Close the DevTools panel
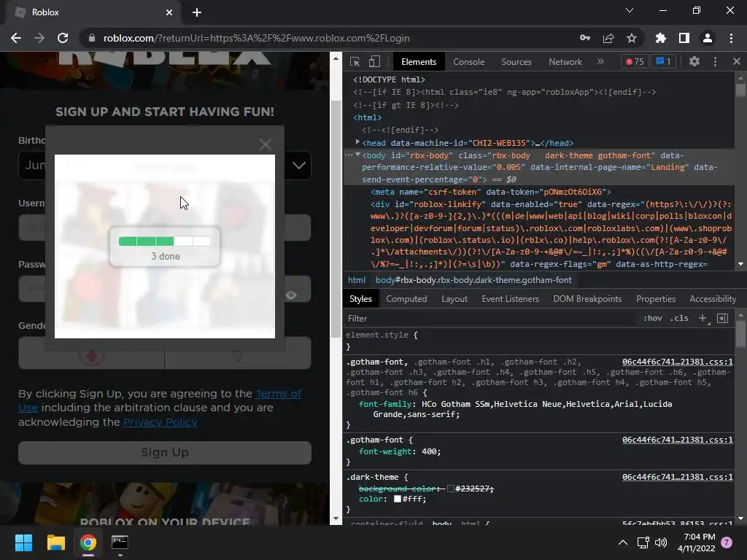The width and height of the screenshot is (747, 560). click(737, 61)
